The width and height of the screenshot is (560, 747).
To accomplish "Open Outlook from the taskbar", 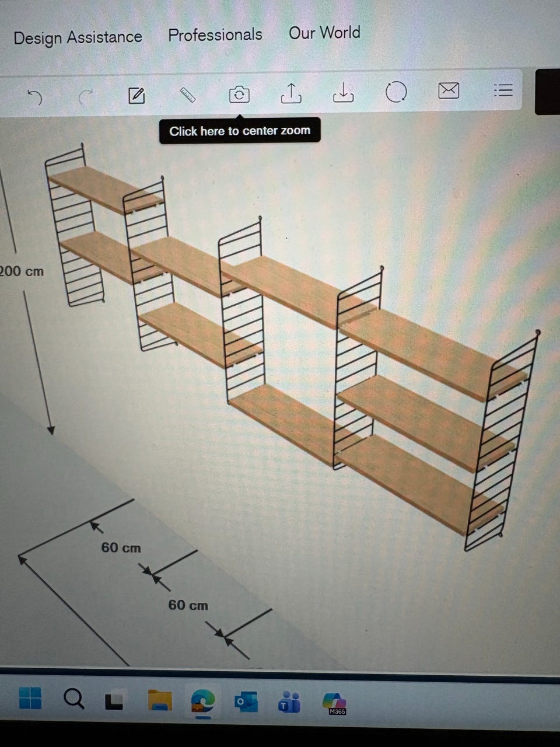I will point(246,702).
